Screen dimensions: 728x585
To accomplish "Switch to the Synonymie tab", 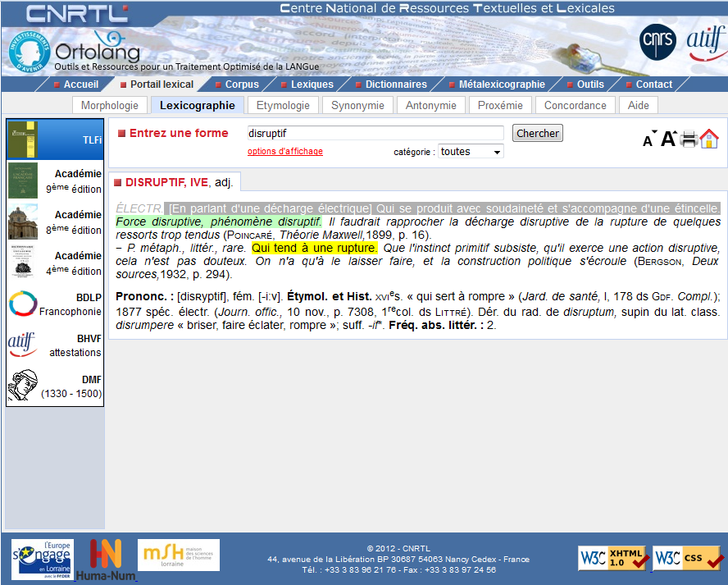I will coord(357,105).
